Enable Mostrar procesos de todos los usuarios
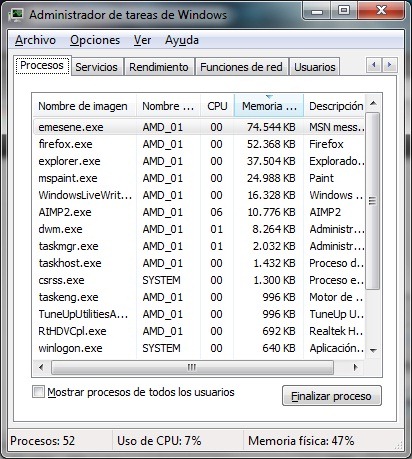Screen dimensions: 412x459 [x=38, y=392]
